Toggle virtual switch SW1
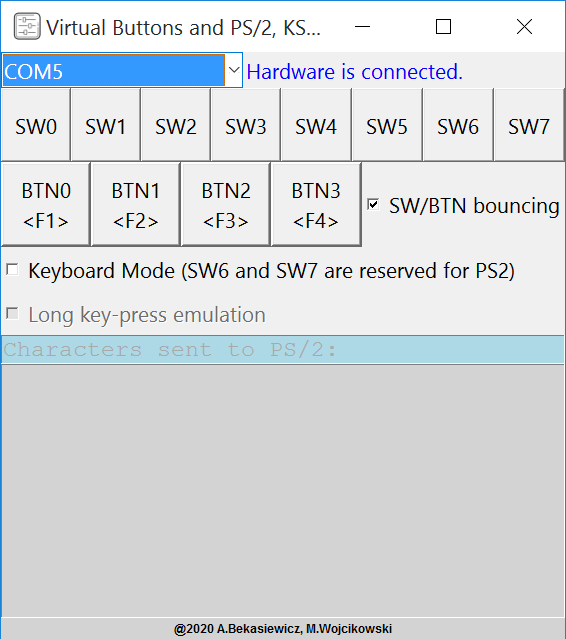Screen dimensions: 566x639 point(106,125)
